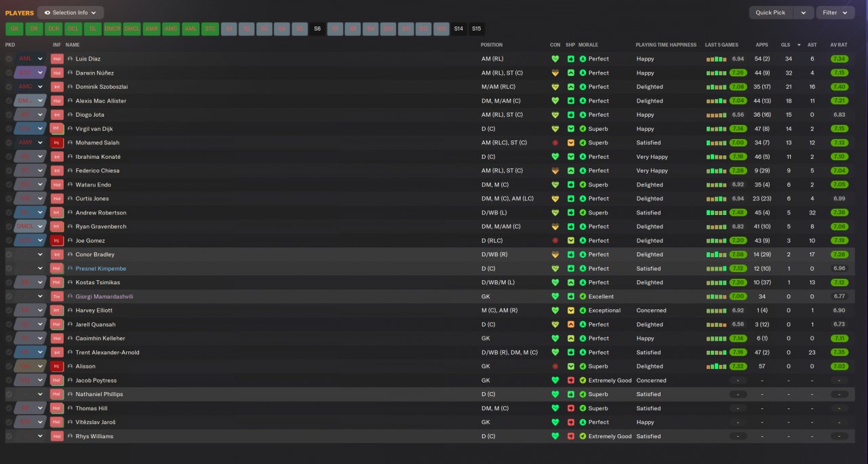
Task: Click Virgil van Dijk morale arrow icon
Action: point(583,129)
